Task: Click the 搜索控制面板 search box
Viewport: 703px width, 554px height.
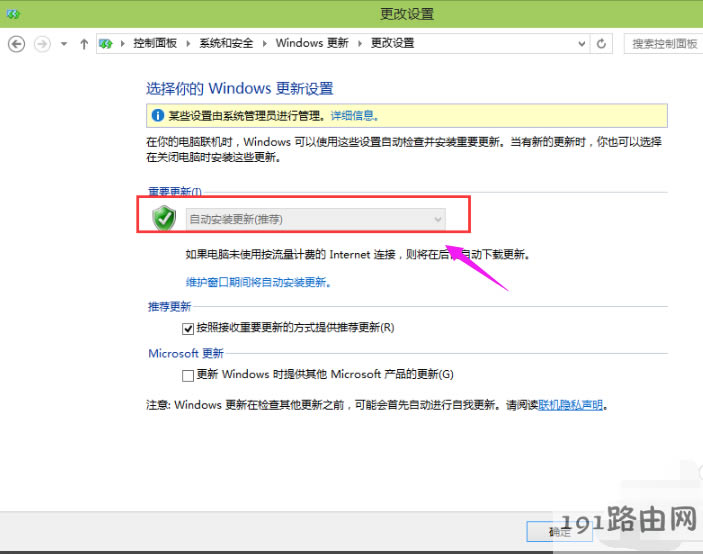Action: pos(664,44)
